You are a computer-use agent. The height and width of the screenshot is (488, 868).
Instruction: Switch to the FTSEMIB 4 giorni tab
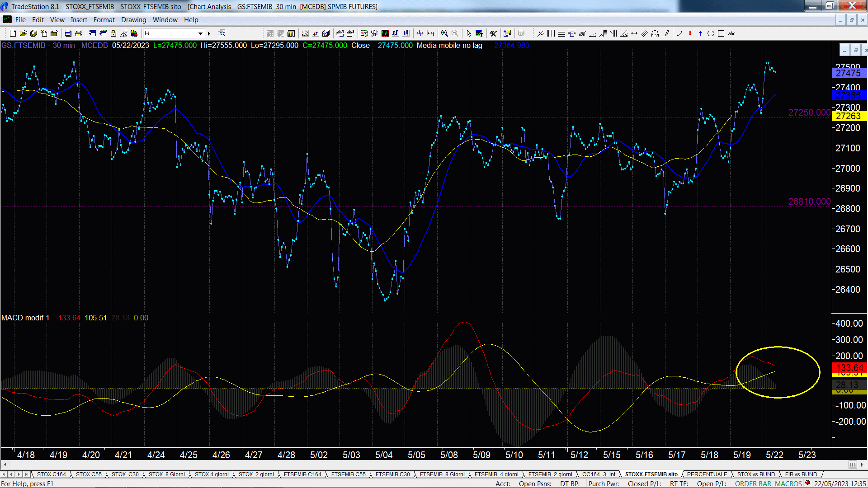pos(496,474)
